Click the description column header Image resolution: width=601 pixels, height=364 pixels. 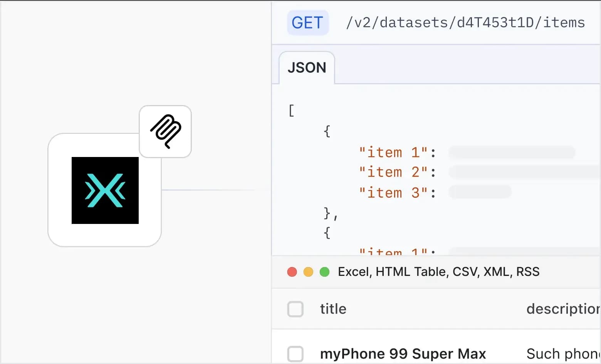point(562,309)
